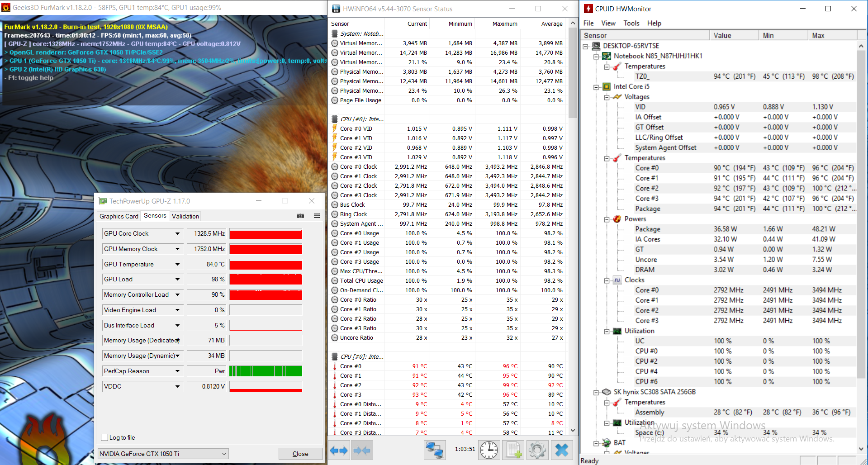Click BAT battery icon in HWMonitor
868x465 pixels.
(607, 443)
